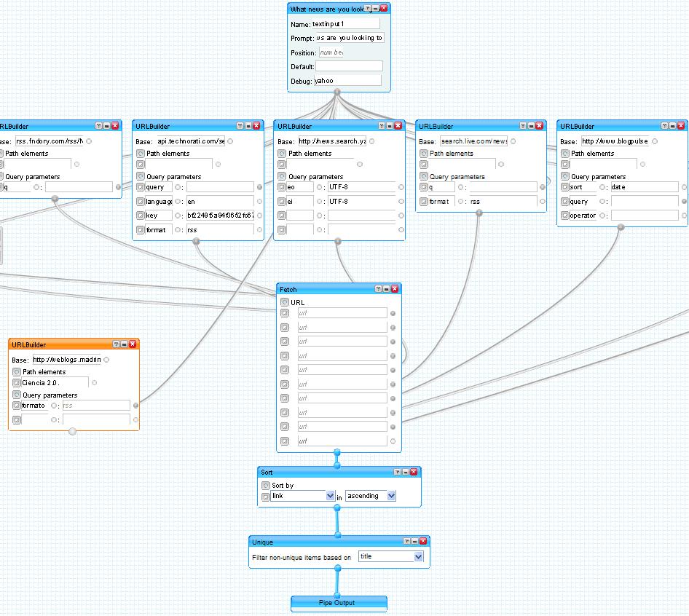Click the text input module's output terminal

tap(337, 92)
